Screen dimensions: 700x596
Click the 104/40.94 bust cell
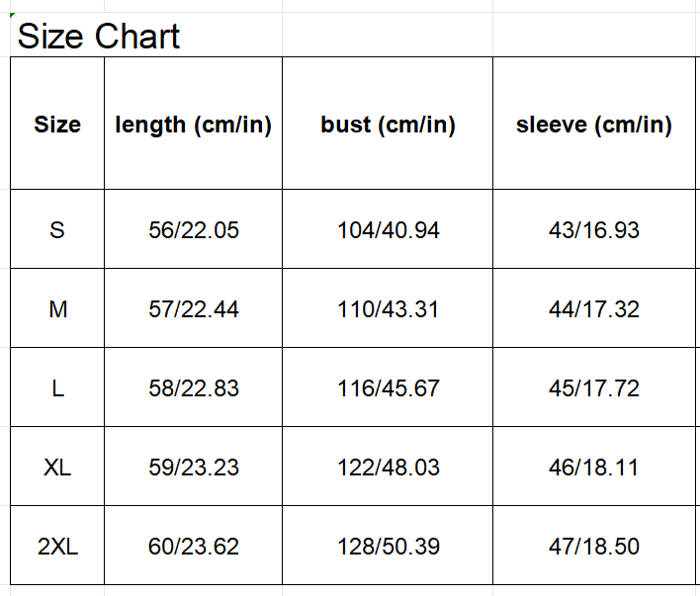[388, 230]
